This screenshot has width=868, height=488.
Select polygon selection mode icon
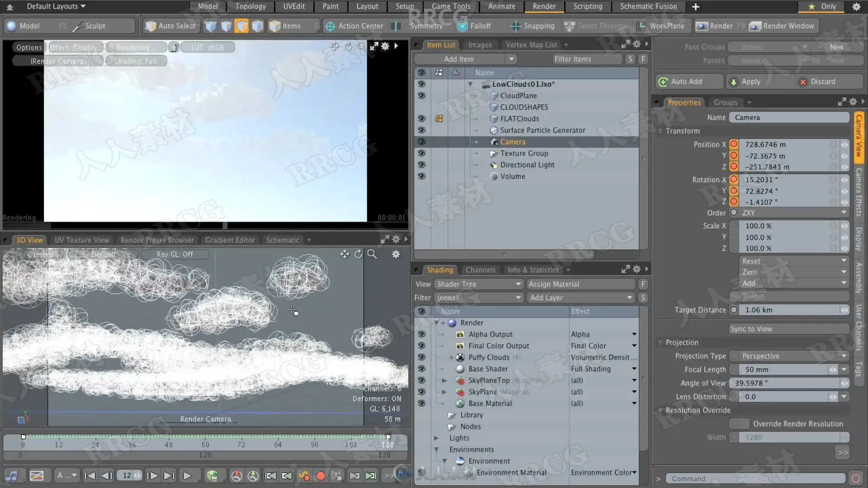[241, 26]
